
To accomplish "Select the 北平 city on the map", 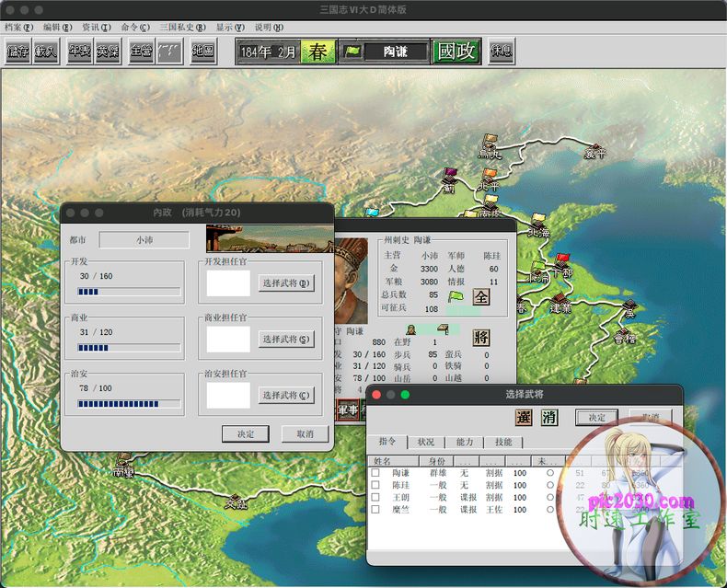I will [x=489, y=181].
